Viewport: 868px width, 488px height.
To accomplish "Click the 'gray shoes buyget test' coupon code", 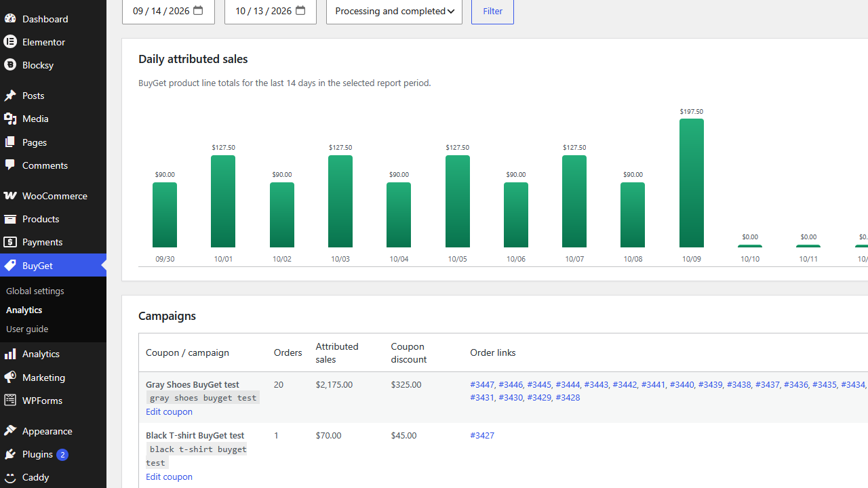I will click(x=203, y=398).
